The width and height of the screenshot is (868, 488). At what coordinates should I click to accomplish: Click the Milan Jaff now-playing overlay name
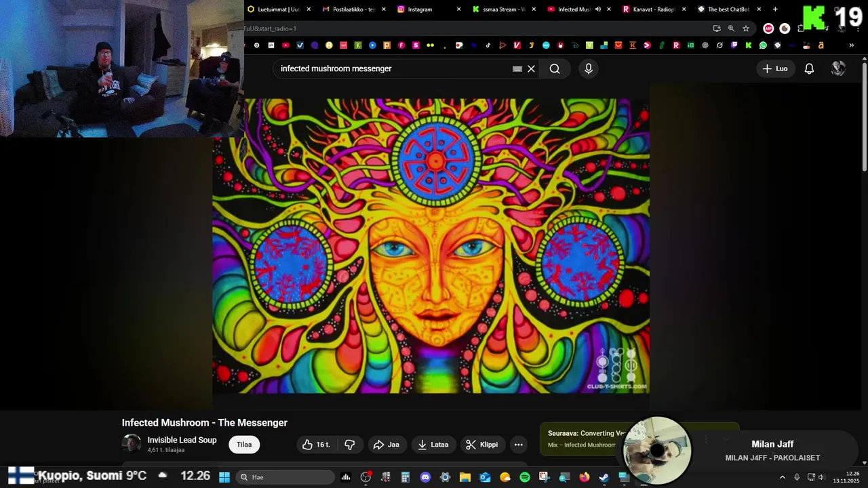(x=772, y=444)
